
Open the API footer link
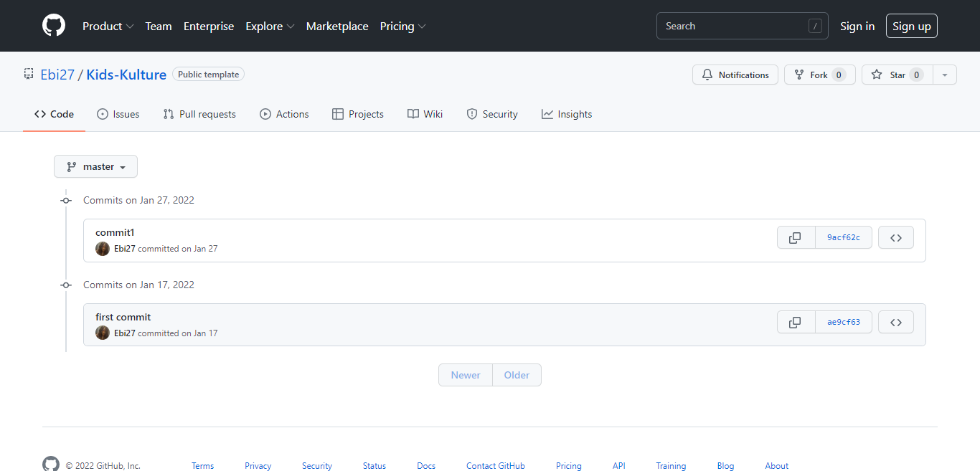619,466
